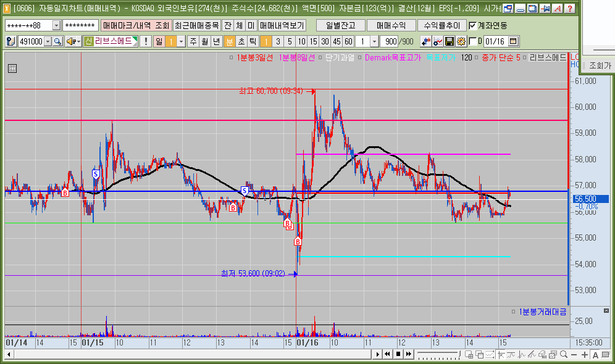The width and height of the screenshot is (615, 364).
Task: Select the 주 (week) period tab
Action: point(193,41)
